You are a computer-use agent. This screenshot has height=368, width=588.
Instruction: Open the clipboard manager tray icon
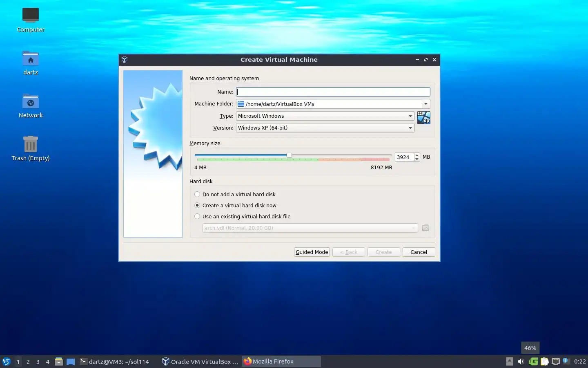[544, 361]
